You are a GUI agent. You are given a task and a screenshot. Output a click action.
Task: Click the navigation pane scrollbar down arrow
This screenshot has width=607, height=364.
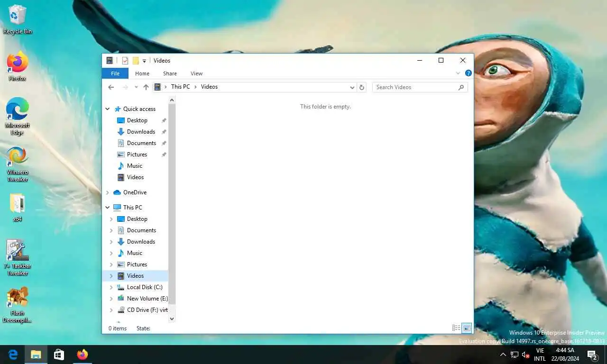pyautogui.click(x=172, y=319)
